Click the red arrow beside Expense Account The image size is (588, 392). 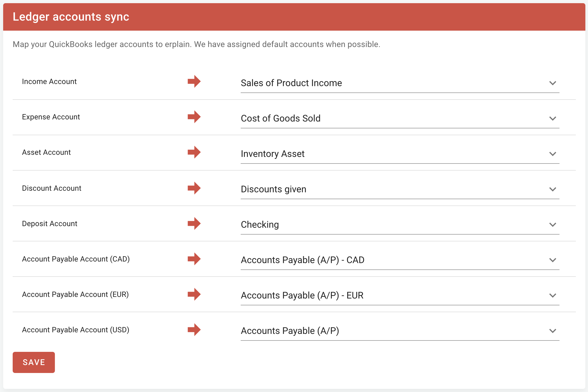194,117
